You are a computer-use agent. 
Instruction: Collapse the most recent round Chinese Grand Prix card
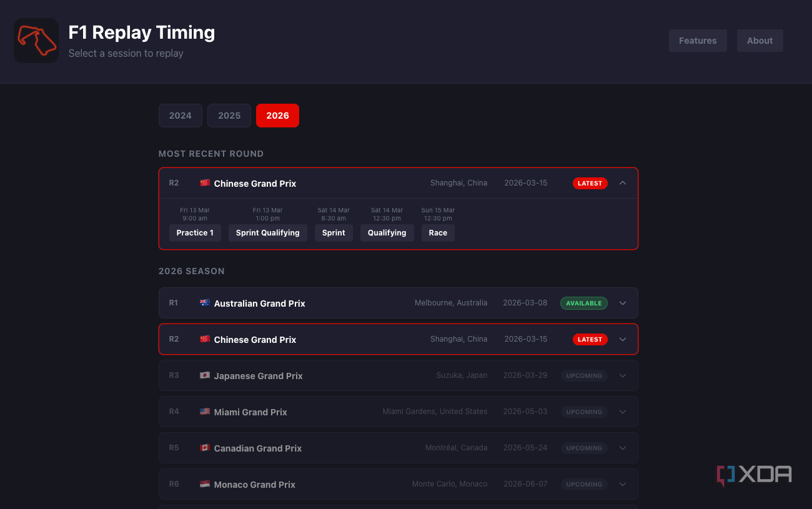tap(623, 183)
